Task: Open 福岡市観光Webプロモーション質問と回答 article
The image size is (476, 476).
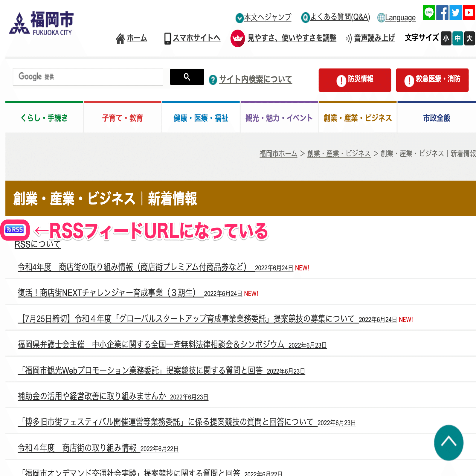Action: [x=161, y=370]
